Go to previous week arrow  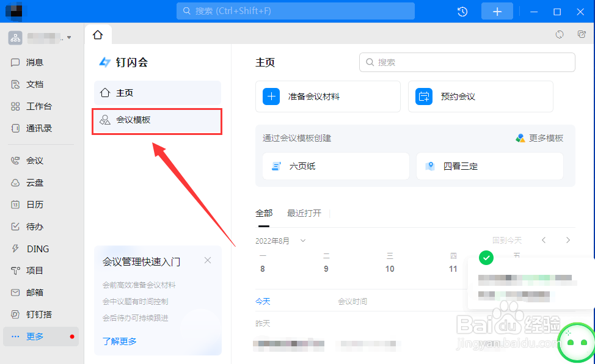pyautogui.click(x=544, y=240)
